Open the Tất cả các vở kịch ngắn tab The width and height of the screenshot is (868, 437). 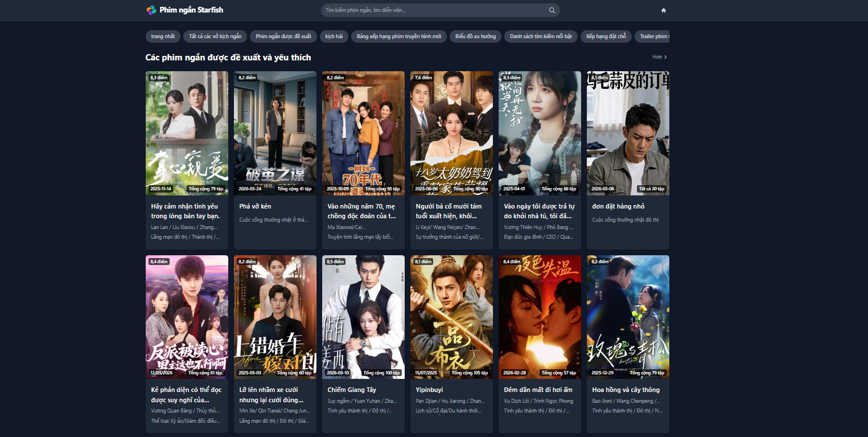[x=215, y=36]
